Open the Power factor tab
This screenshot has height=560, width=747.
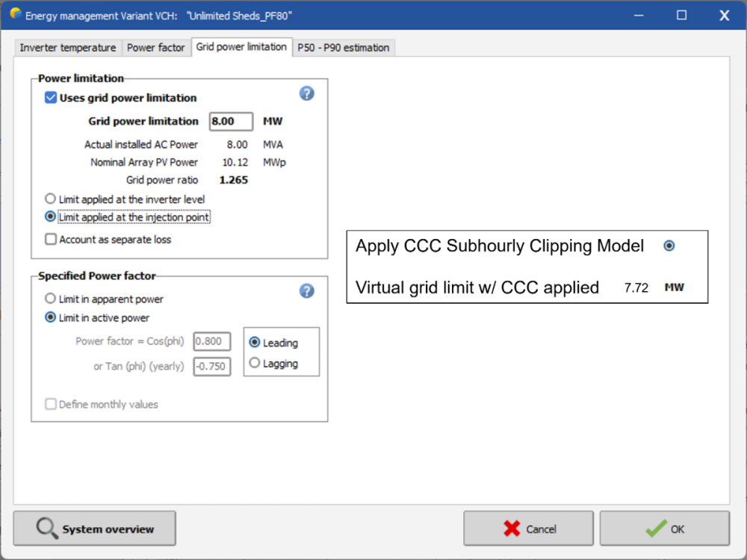pos(155,48)
